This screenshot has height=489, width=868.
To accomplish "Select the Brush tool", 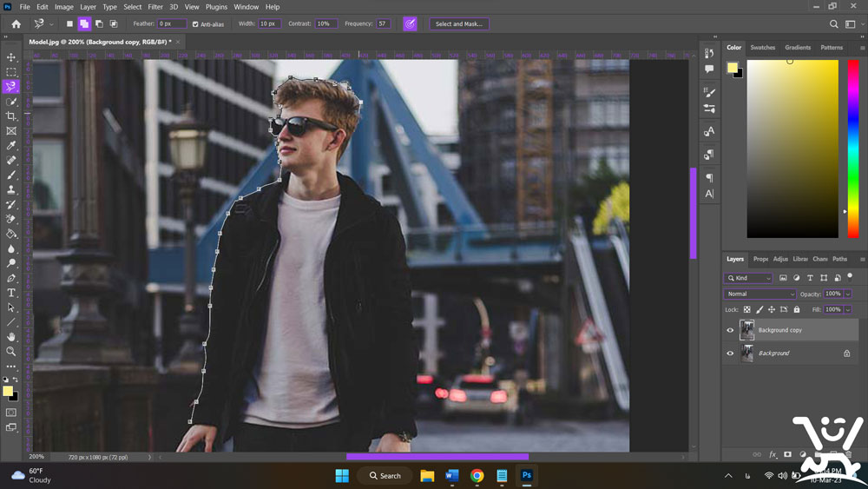I will point(11,175).
